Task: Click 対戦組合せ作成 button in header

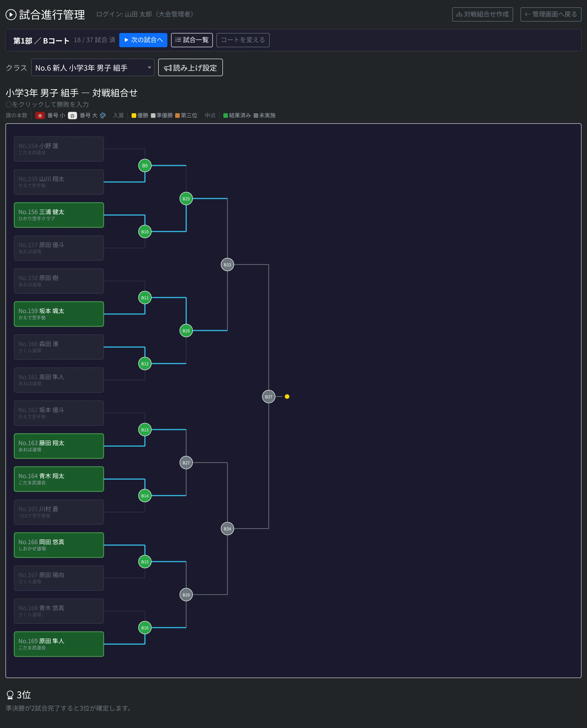Action: (x=482, y=14)
